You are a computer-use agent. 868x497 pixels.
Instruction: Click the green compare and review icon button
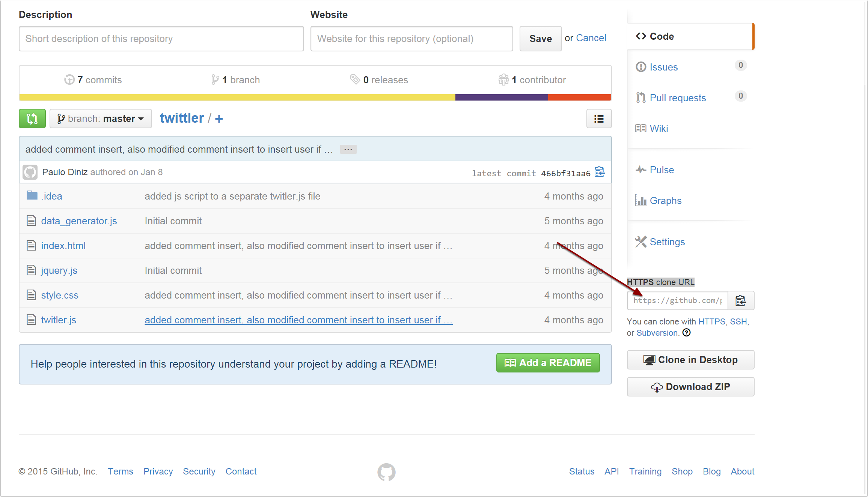point(32,119)
